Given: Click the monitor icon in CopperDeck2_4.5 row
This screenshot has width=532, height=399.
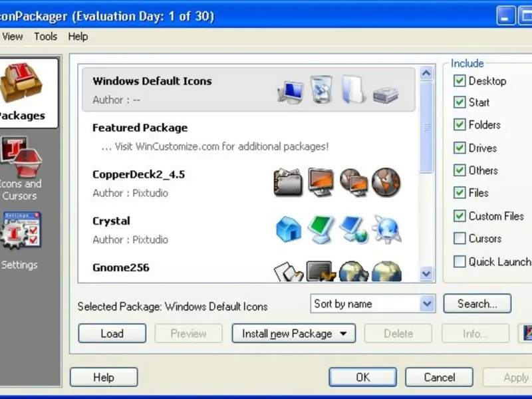Looking at the screenshot, I should (321, 182).
